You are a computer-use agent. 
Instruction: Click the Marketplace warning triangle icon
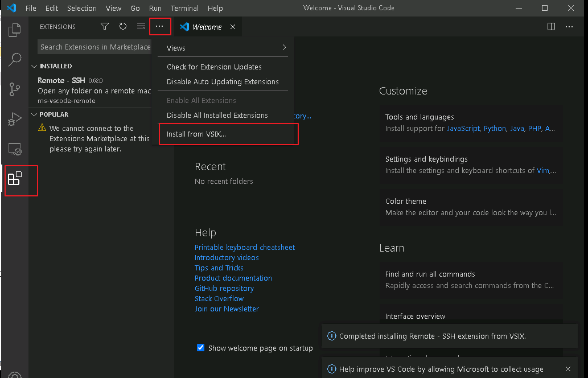(x=42, y=128)
